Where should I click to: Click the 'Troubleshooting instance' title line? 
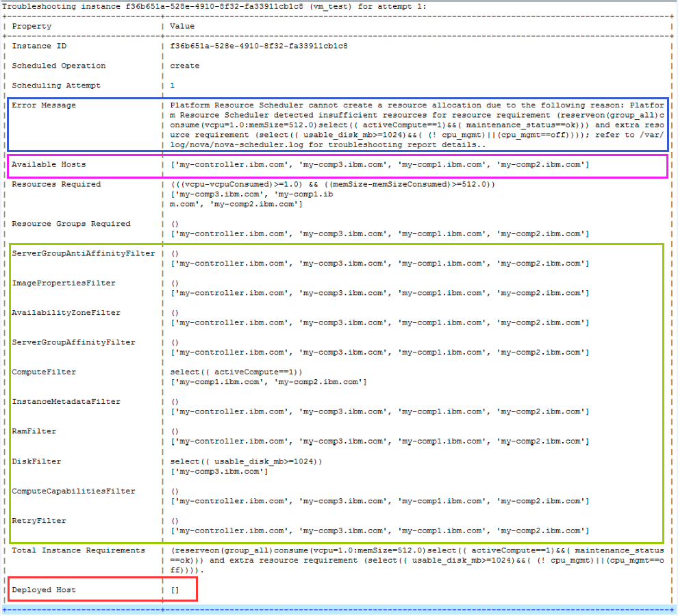[214, 6]
